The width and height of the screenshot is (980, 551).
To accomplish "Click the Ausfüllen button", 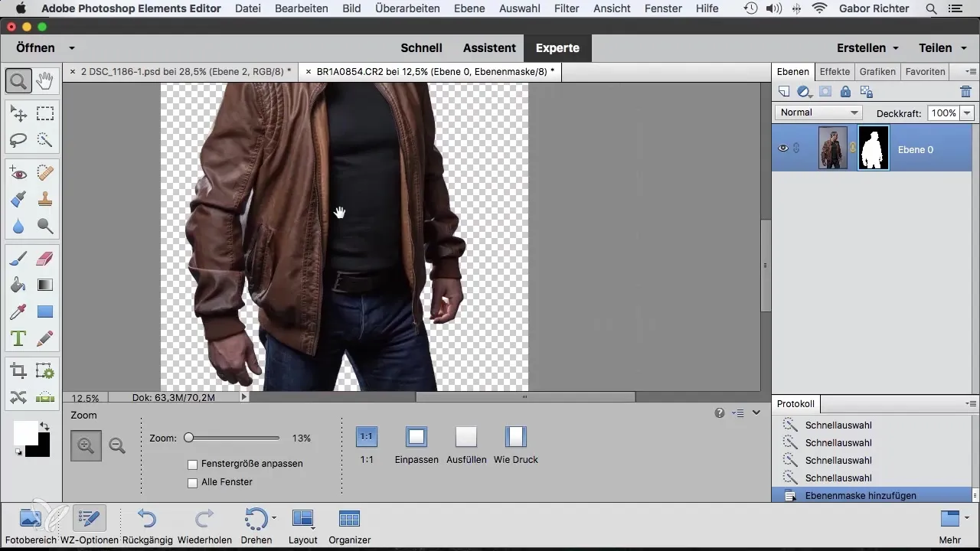I will click(x=466, y=437).
